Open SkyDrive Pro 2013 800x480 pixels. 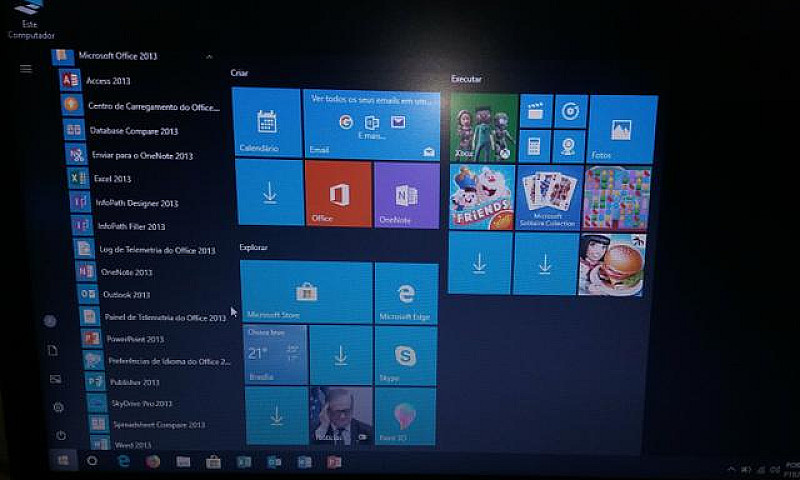[142, 403]
